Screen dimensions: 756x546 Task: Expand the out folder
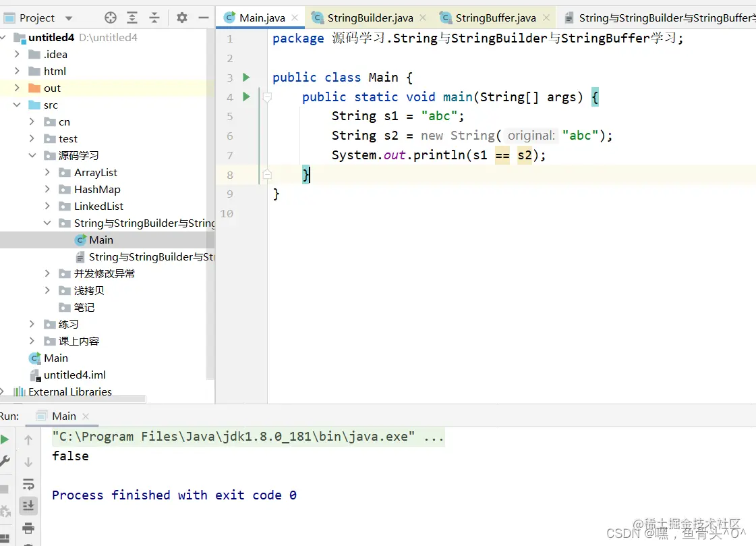point(17,88)
